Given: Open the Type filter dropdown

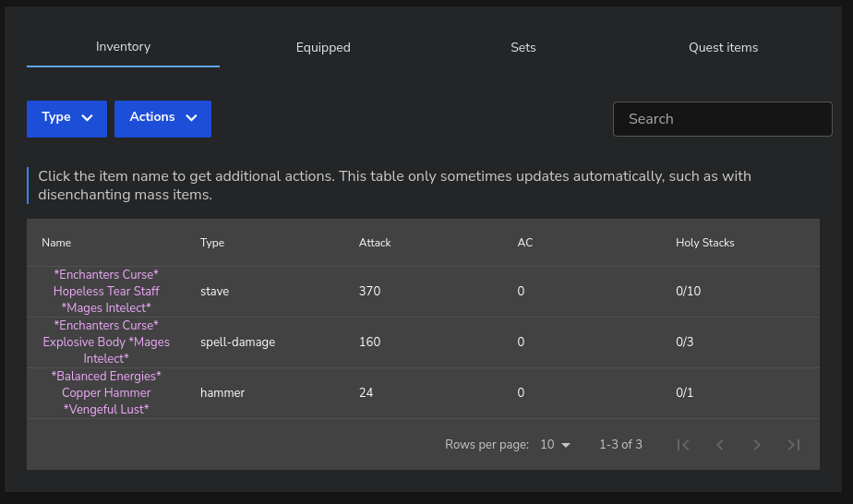Looking at the screenshot, I should click(66, 118).
